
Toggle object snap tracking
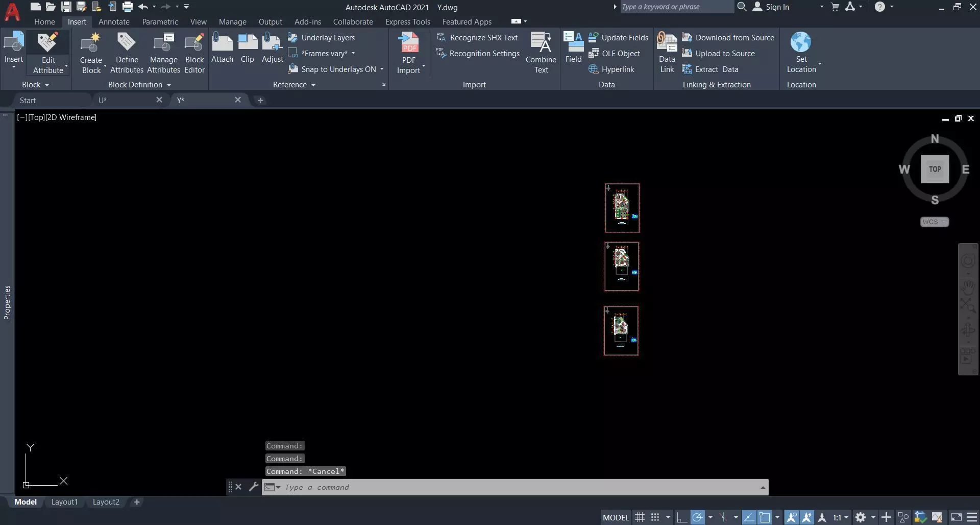point(749,517)
